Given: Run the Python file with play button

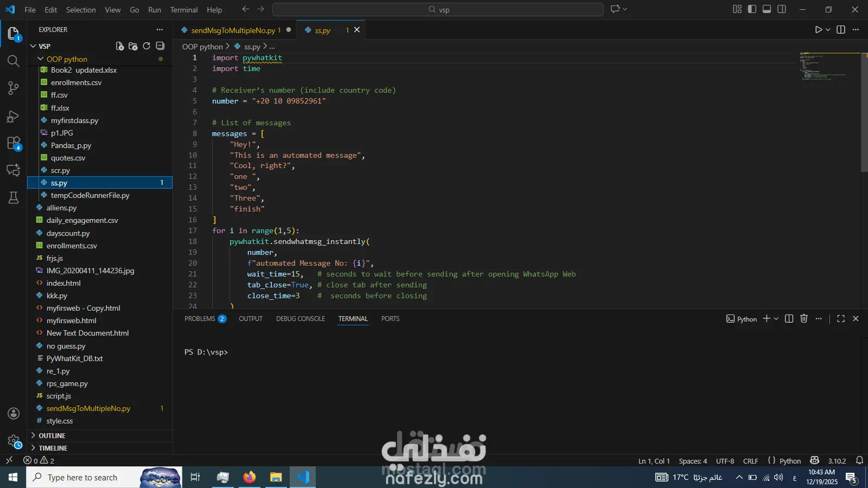Looking at the screenshot, I should 818,30.
